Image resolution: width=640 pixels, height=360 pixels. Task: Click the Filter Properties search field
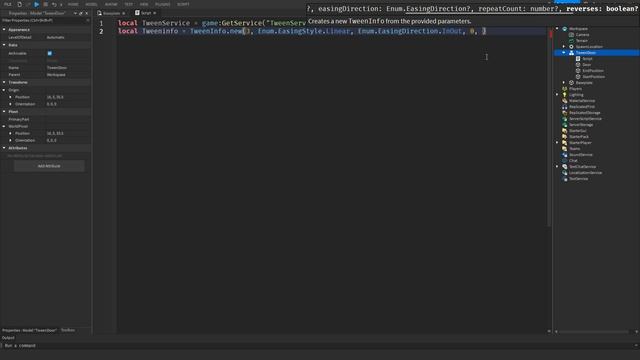(45, 20)
